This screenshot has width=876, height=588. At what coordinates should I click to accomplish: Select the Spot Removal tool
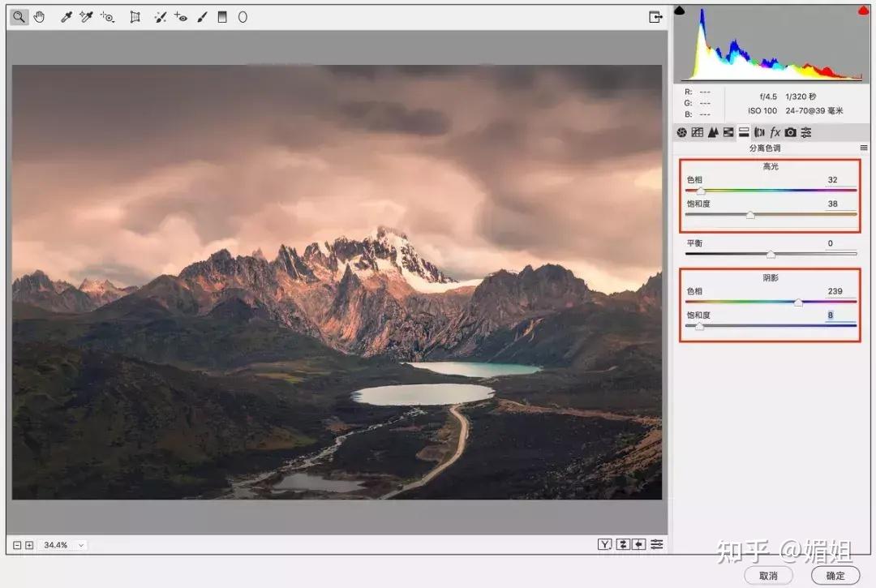click(161, 17)
